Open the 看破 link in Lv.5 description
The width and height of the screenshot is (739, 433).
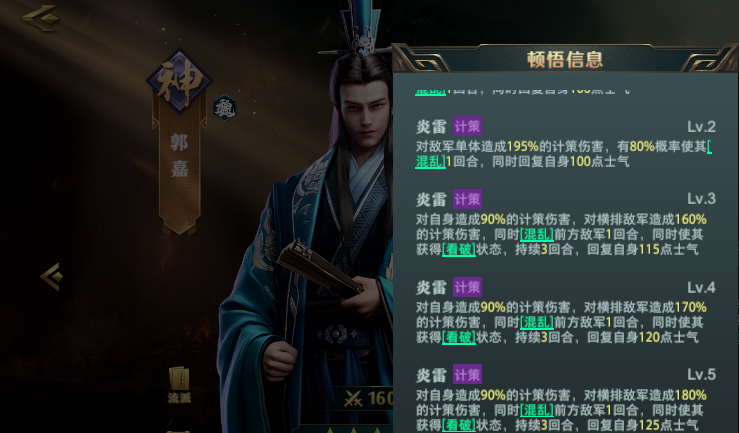459,425
